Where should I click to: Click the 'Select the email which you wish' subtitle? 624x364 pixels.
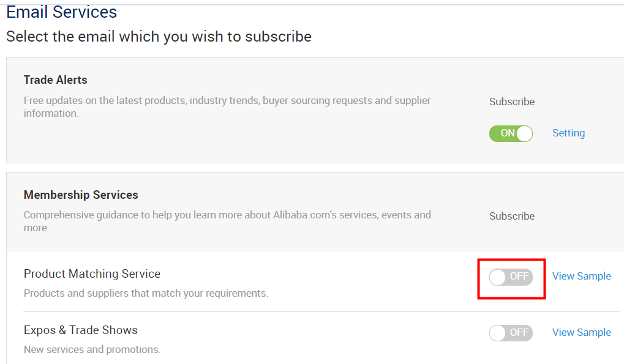tap(159, 37)
